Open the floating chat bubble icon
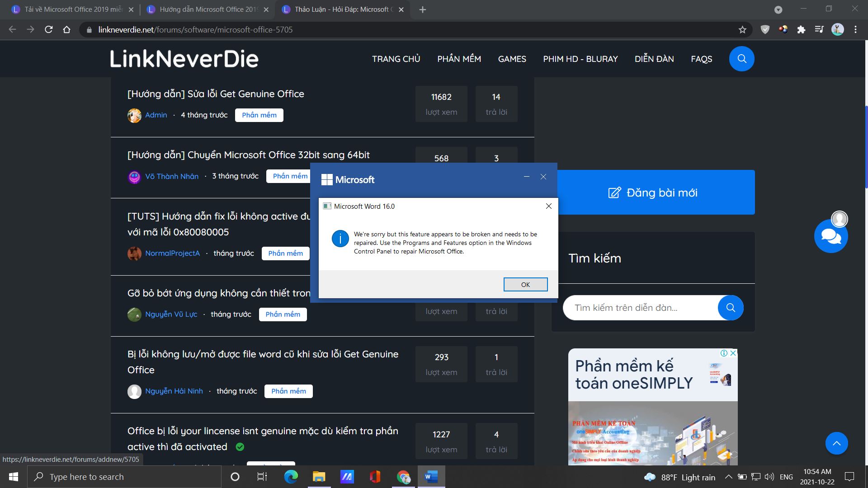 coord(830,236)
